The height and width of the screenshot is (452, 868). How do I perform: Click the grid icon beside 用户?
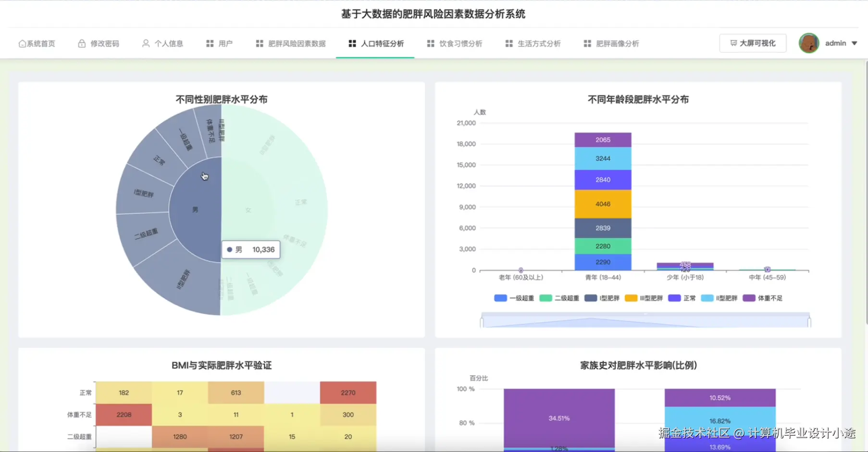pyautogui.click(x=210, y=44)
